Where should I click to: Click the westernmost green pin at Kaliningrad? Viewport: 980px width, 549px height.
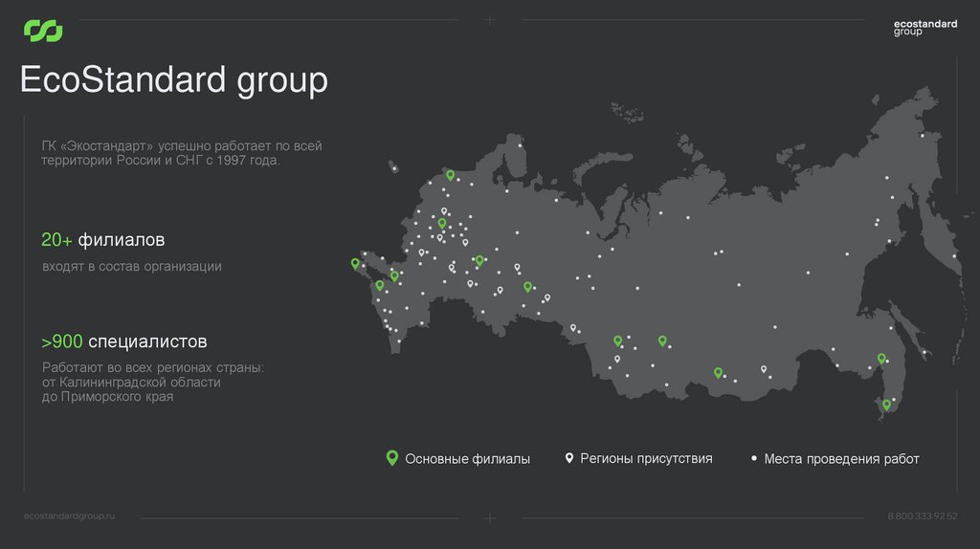(355, 264)
